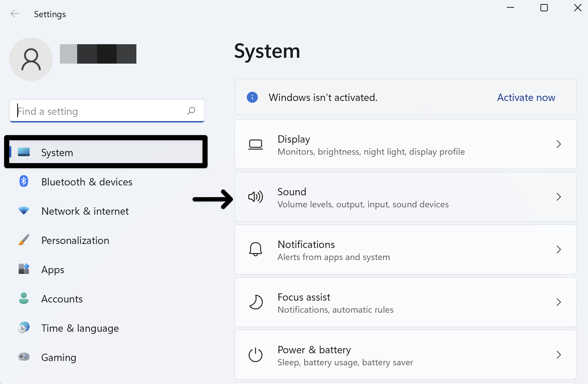The height and width of the screenshot is (384, 588).
Task: Minimize the Settings window
Action: [510, 8]
